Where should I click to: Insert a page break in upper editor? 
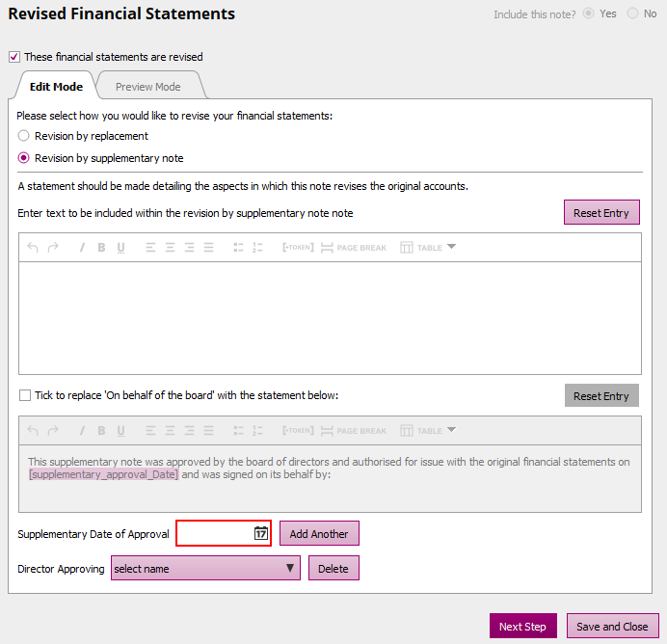(x=353, y=248)
